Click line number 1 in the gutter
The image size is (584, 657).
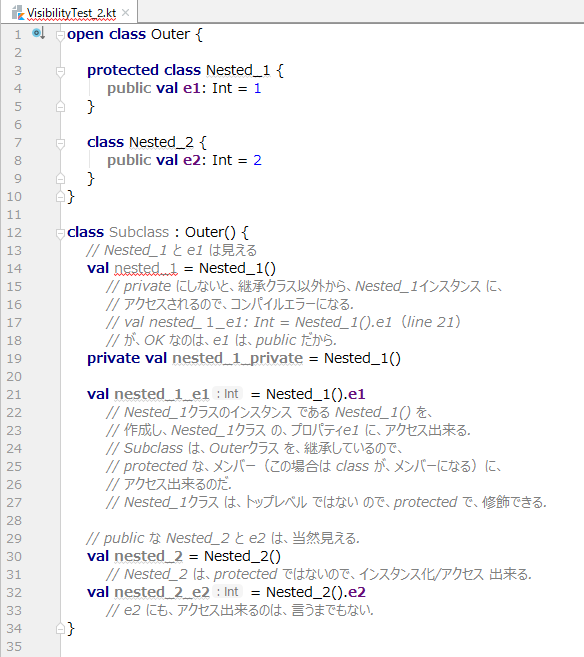18,34
